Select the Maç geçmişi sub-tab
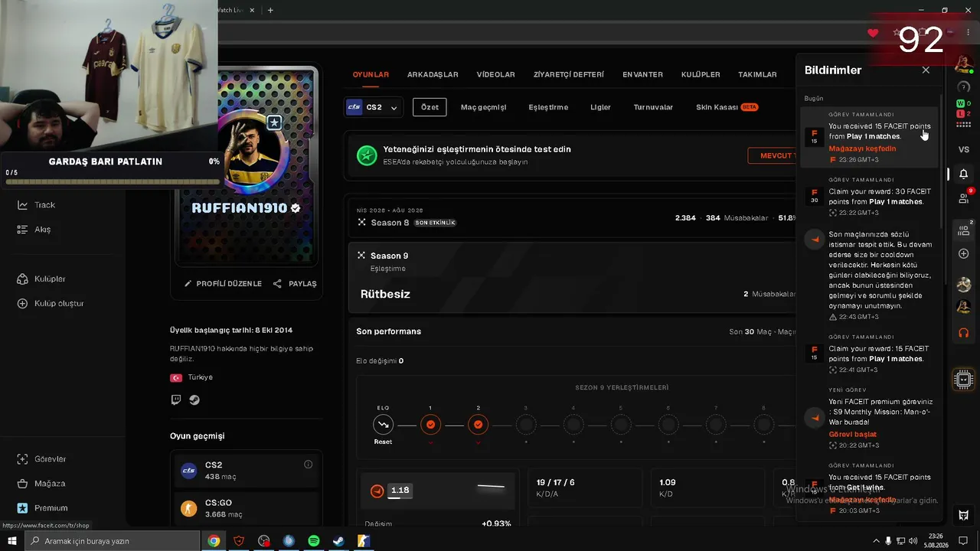The width and height of the screenshot is (980, 551). (483, 107)
